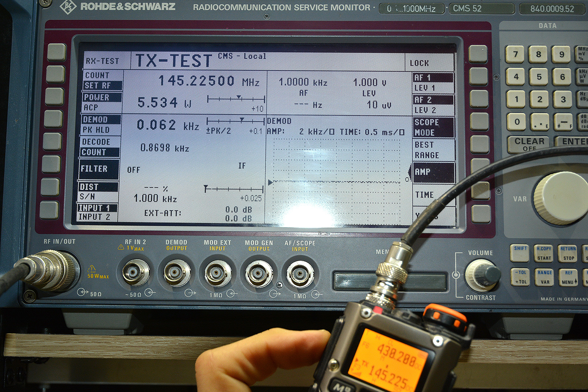Select the SCOPE MODE menu entry on screen
Image resolution: width=588 pixels, height=392 pixels.
[434, 127]
